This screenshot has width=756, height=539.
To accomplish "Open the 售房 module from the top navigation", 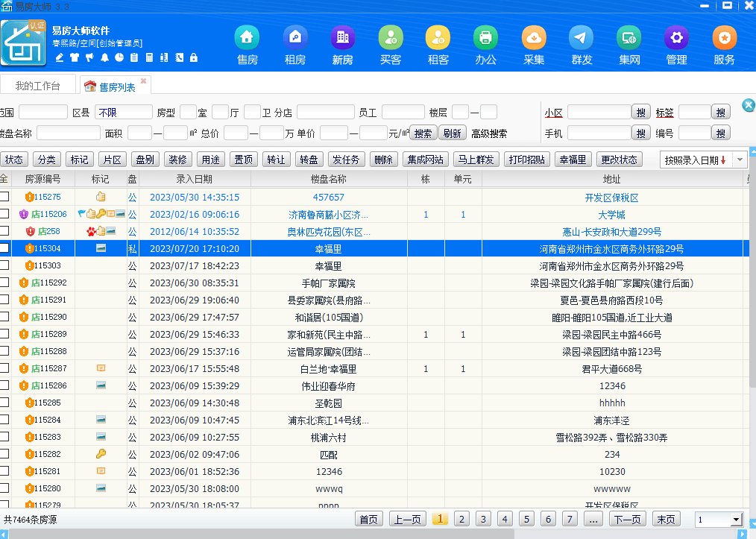I will pyautogui.click(x=247, y=45).
